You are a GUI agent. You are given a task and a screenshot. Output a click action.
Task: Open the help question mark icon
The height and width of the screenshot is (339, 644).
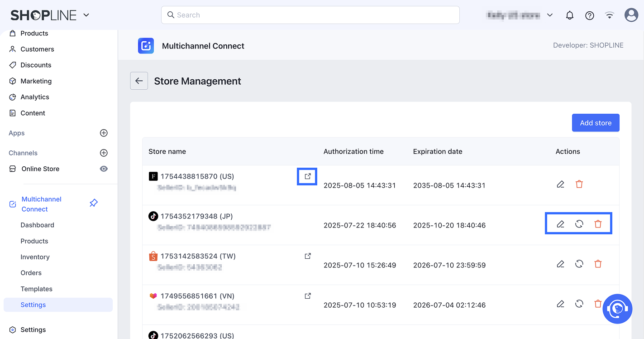589,15
